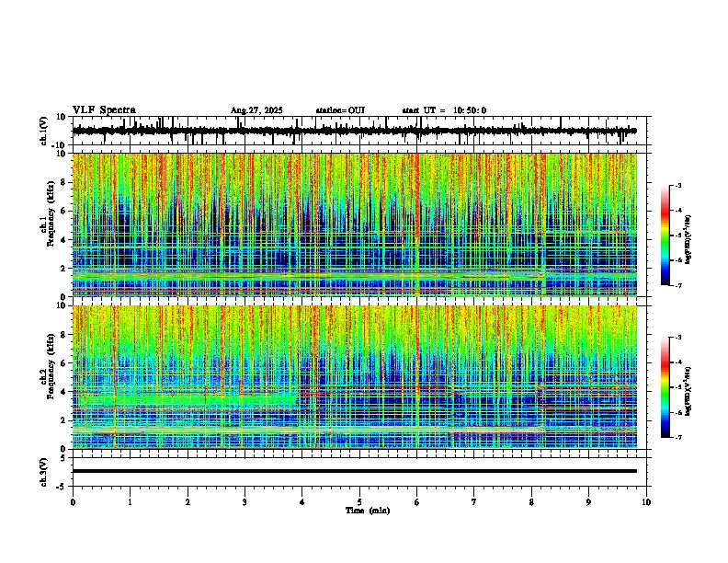
Task: Click tick label "5" on the Time axis
Action: click(359, 502)
